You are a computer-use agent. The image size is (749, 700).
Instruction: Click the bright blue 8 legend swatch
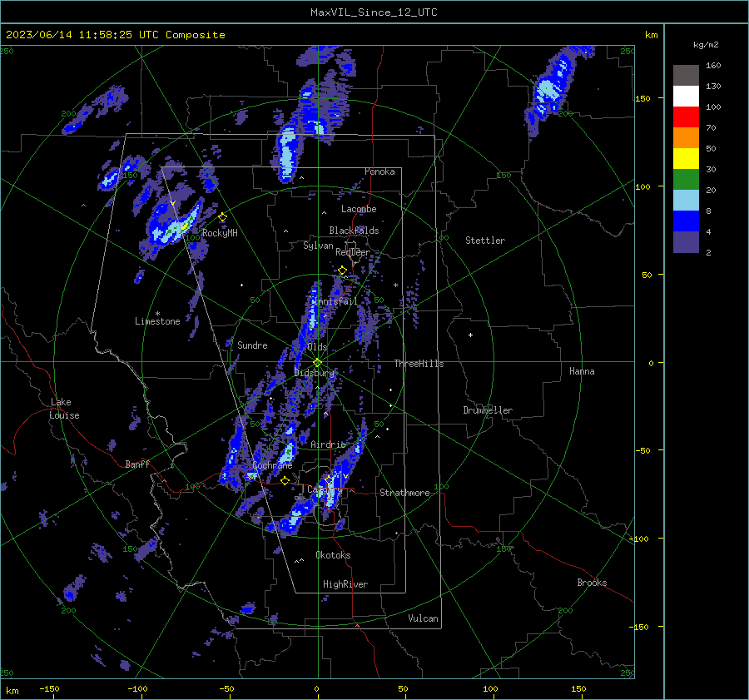pyautogui.click(x=686, y=221)
